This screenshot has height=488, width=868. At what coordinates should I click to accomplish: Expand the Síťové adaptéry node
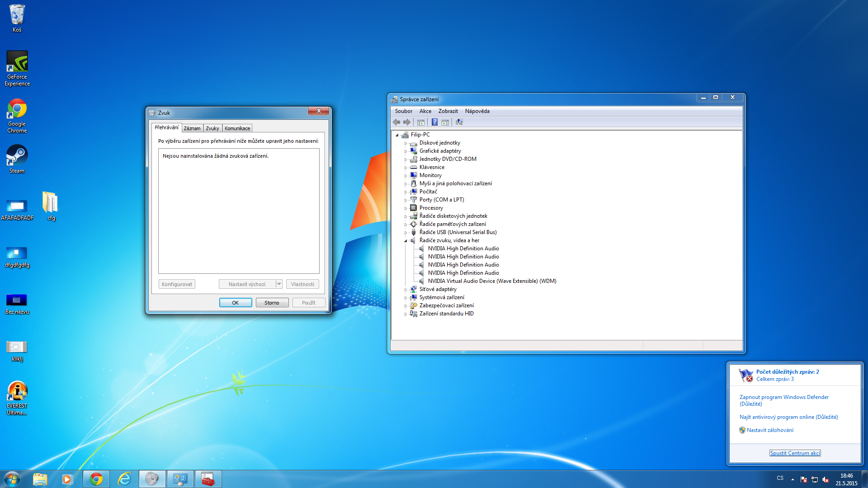[x=406, y=290]
